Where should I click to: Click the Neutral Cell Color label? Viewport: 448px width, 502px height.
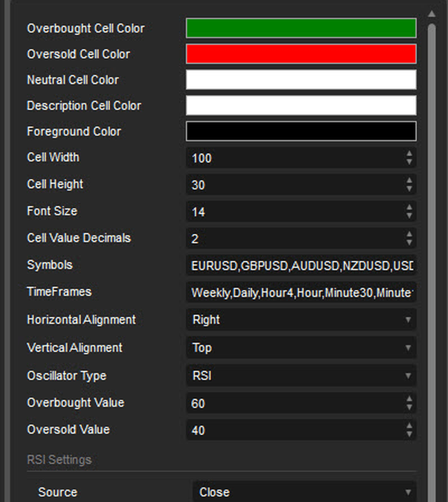tap(73, 80)
